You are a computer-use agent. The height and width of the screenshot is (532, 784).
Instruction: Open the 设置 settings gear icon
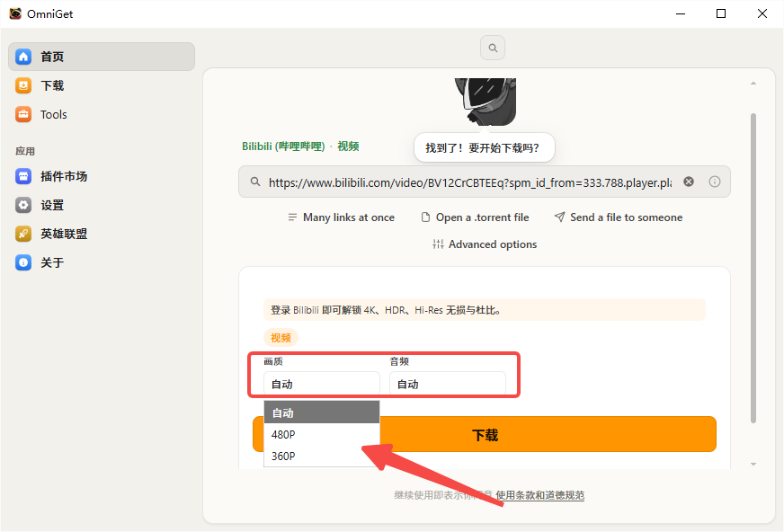tap(23, 205)
